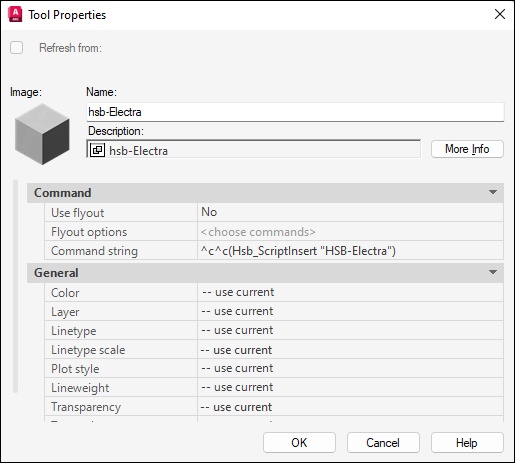This screenshot has width=515, height=463.
Task: Open More Info button
Action: click(x=467, y=149)
